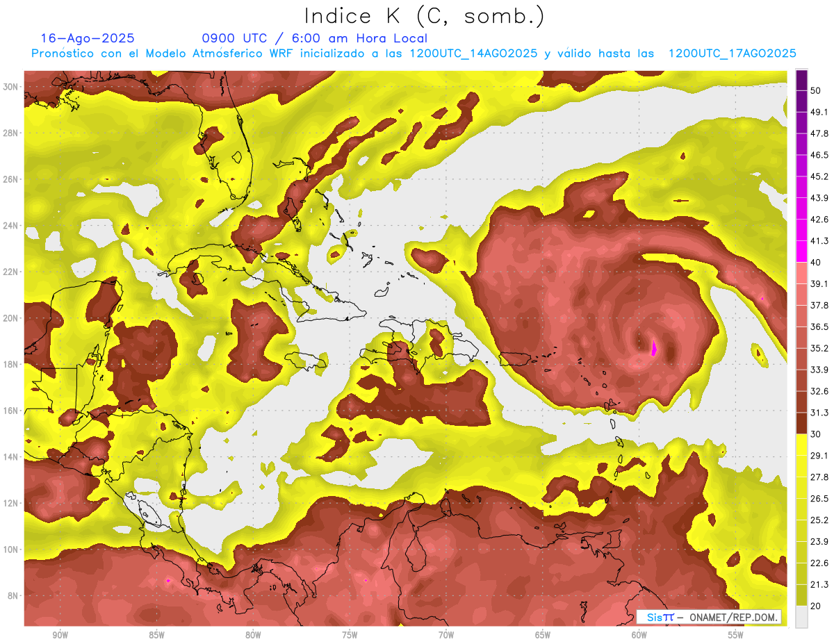Click the 28N latitude axis label
This screenshot has height=644, width=834.
point(10,133)
